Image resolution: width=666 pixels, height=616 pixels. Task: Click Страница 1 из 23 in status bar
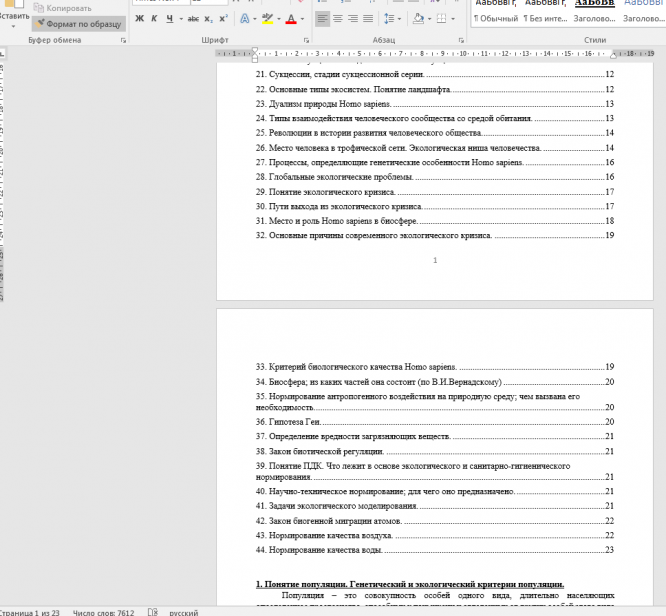click(x=30, y=612)
